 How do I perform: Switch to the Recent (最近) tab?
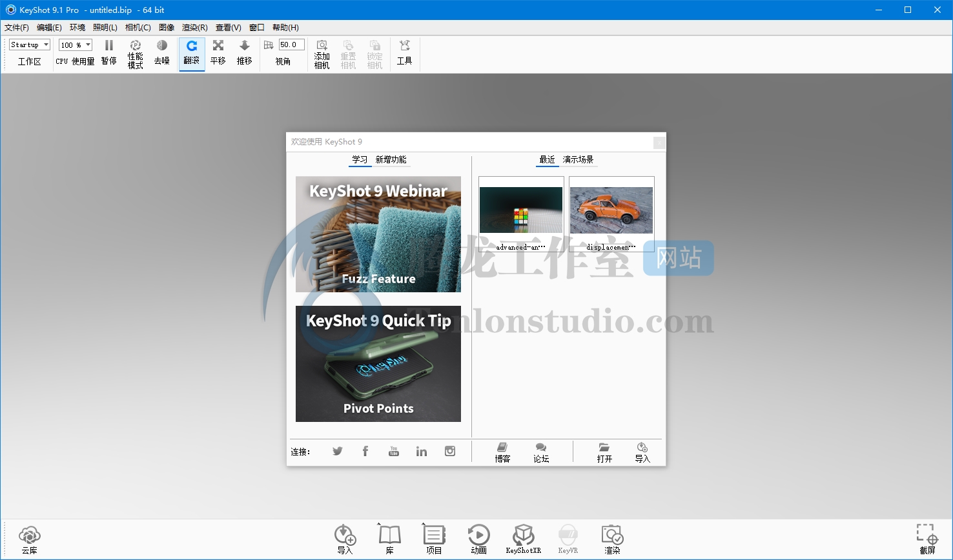click(x=548, y=160)
